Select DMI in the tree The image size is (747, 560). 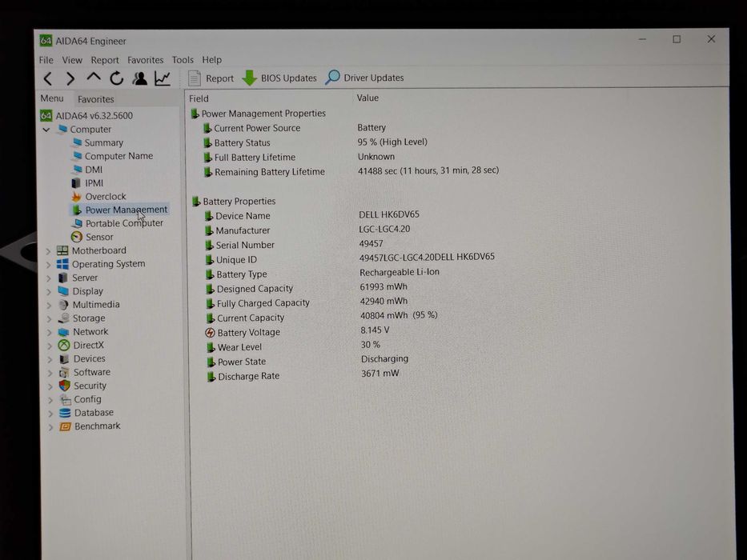(x=94, y=170)
